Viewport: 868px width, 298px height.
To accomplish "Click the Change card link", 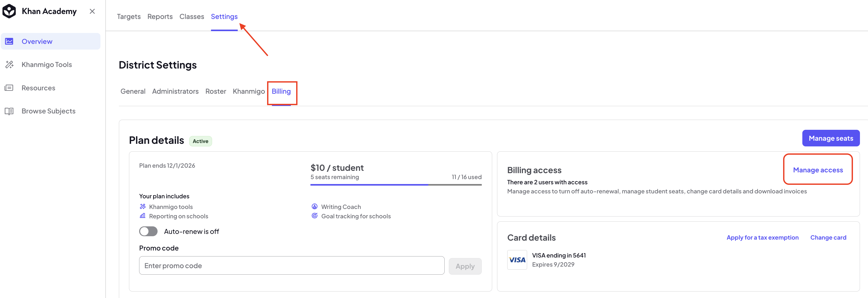I will [x=828, y=237].
